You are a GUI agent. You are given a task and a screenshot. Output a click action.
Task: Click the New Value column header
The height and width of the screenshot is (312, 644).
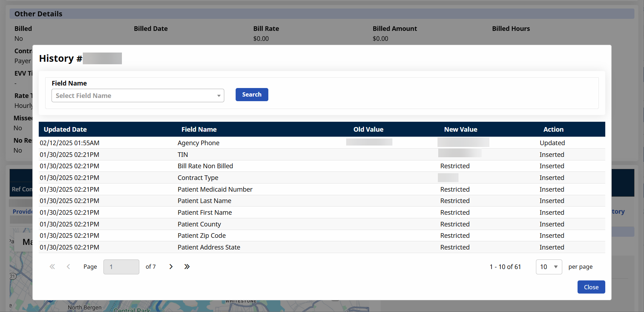tap(460, 130)
